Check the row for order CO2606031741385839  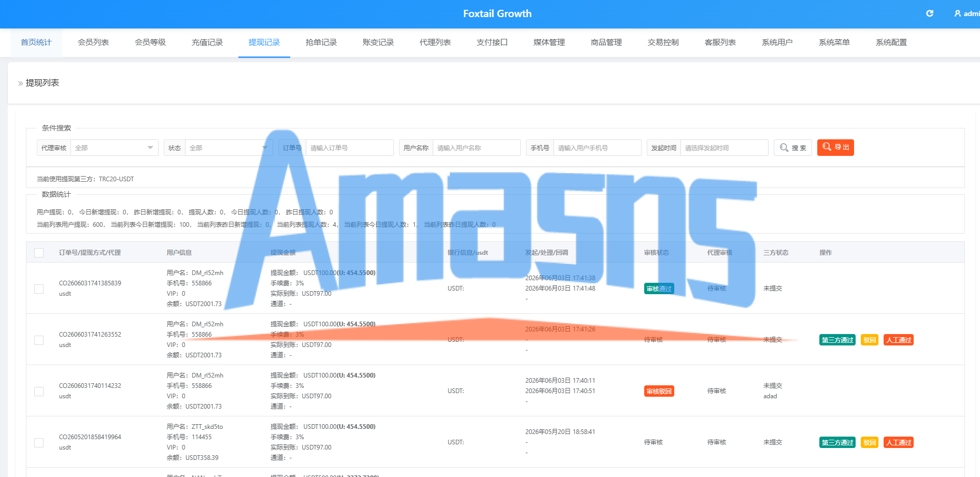(39, 288)
